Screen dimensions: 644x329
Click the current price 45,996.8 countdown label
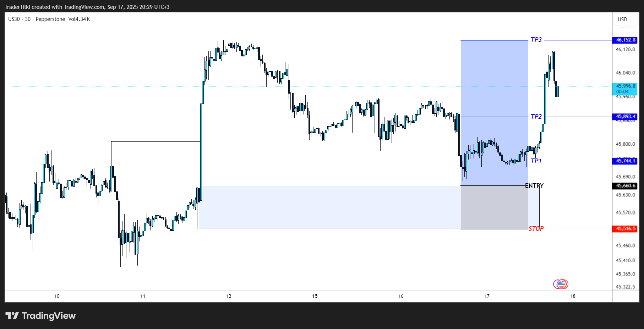(x=625, y=89)
